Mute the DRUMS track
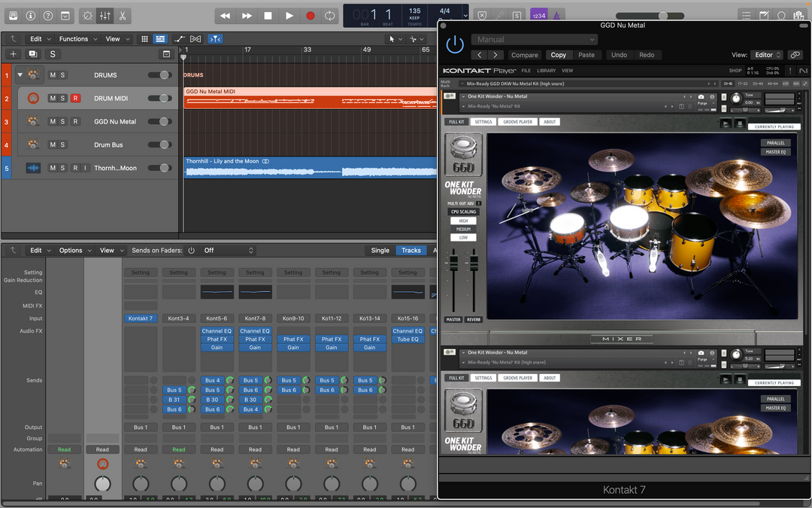Image resolution: width=812 pixels, height=508 pixels. point(53,75)
